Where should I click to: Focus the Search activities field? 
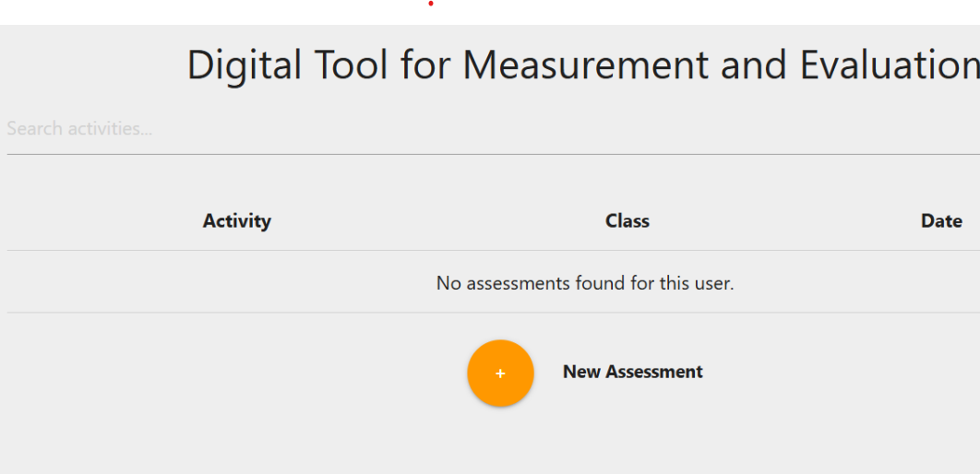click(x=461, y=129)
